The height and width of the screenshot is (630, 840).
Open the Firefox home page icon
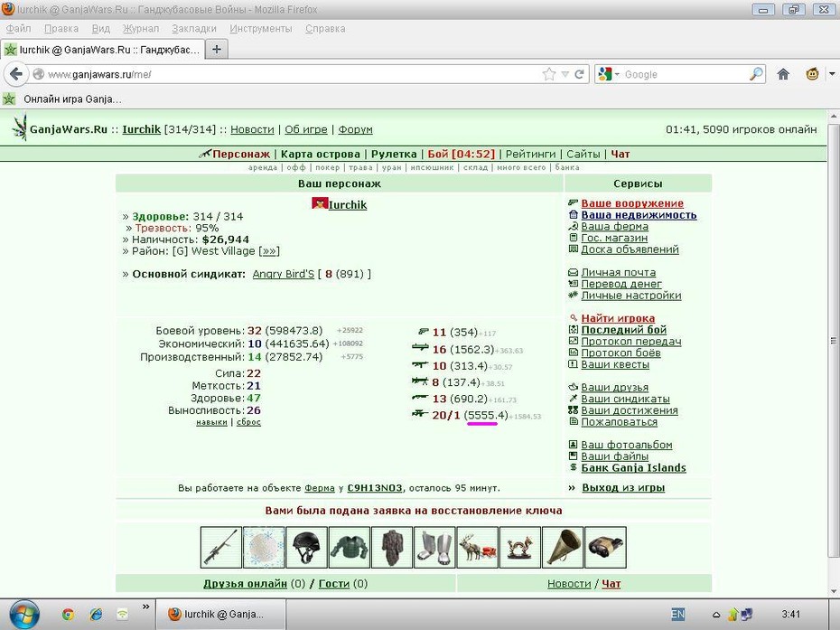point(783,74)
